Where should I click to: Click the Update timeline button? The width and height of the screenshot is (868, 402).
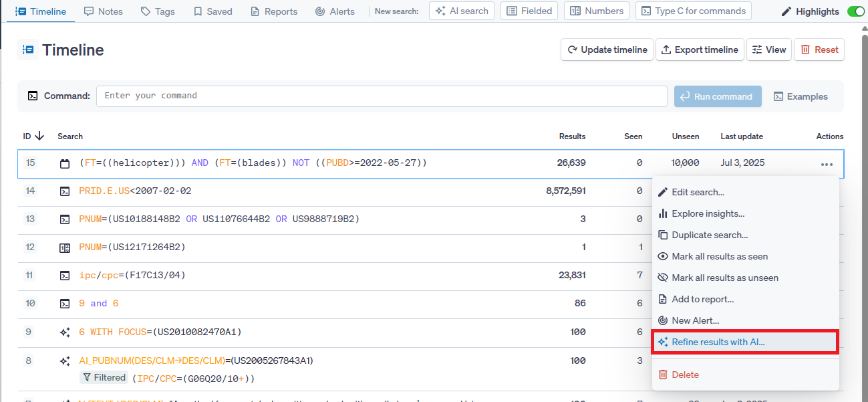coord(607,49)
